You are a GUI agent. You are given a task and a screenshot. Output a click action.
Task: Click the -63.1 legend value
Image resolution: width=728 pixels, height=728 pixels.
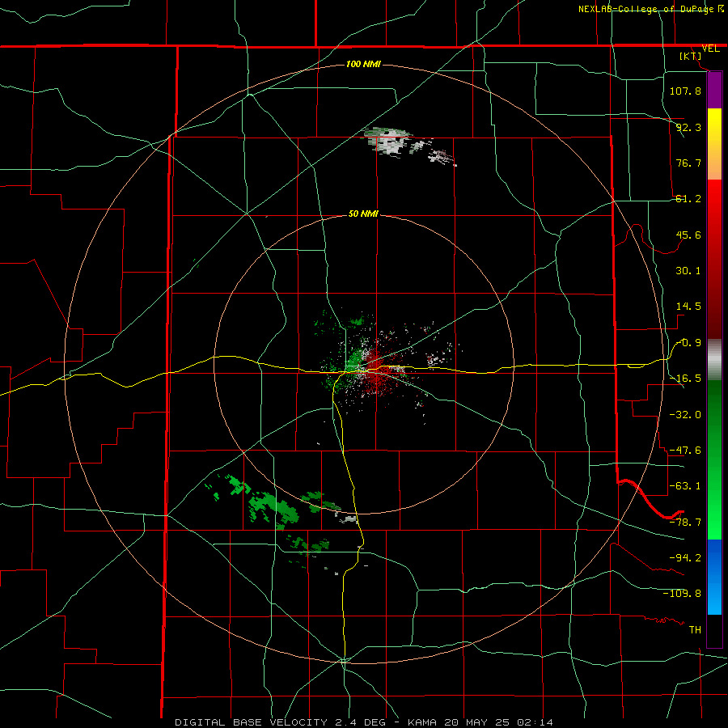click(685, 486)
